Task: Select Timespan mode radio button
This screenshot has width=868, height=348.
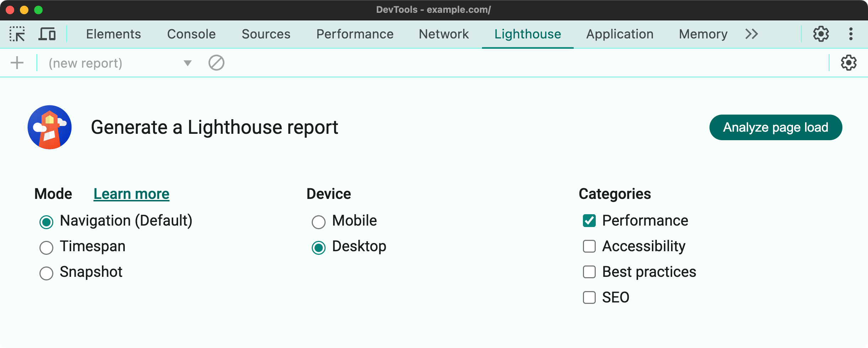Action: coord(46,247)
